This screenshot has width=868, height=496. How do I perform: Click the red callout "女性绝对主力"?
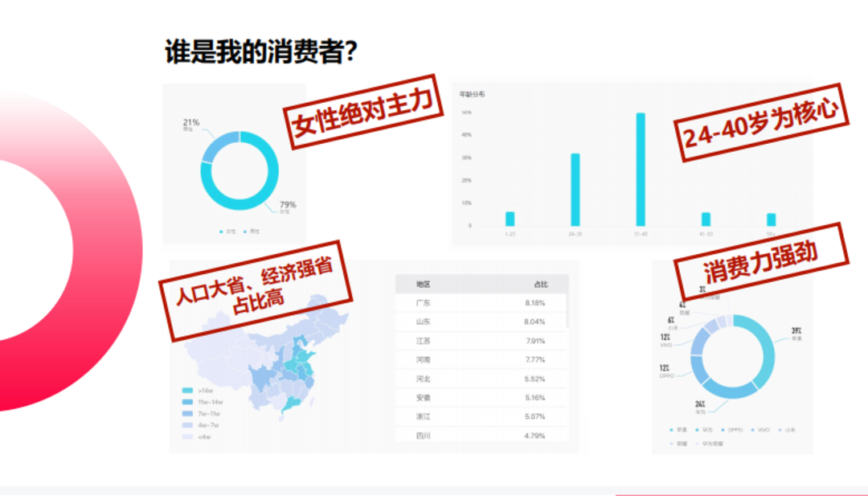pyautogui.click(x=362, y=111)
